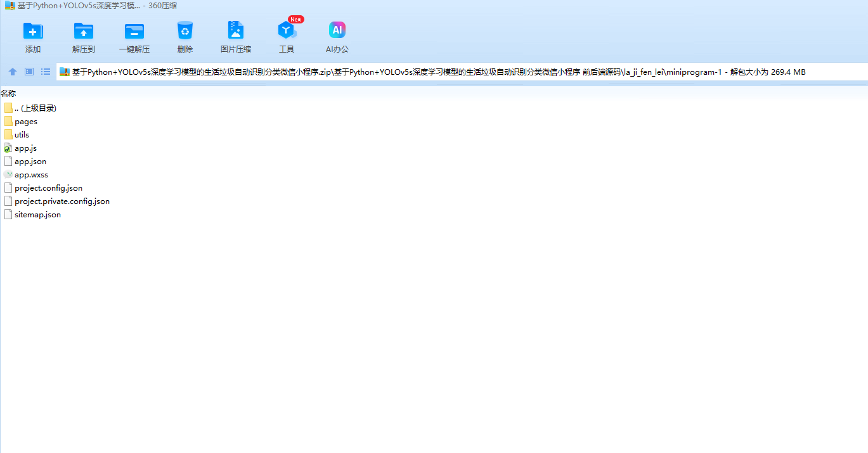Switch to the list view mode button

46,72
